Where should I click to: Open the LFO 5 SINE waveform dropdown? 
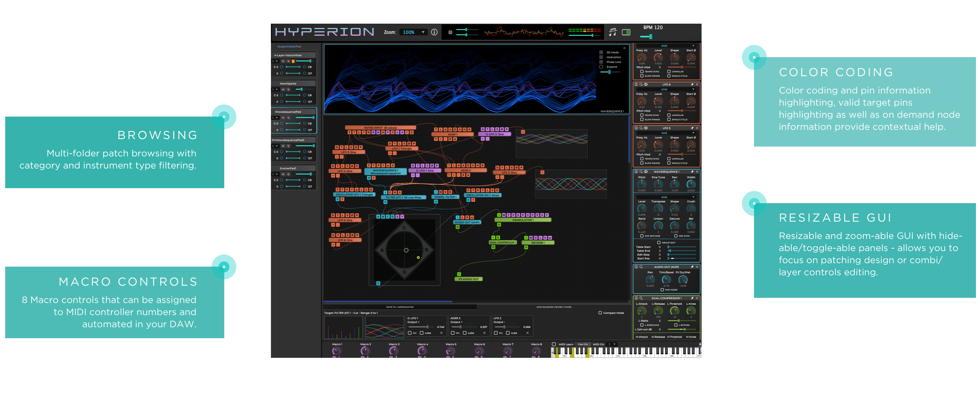pos(666,133)
